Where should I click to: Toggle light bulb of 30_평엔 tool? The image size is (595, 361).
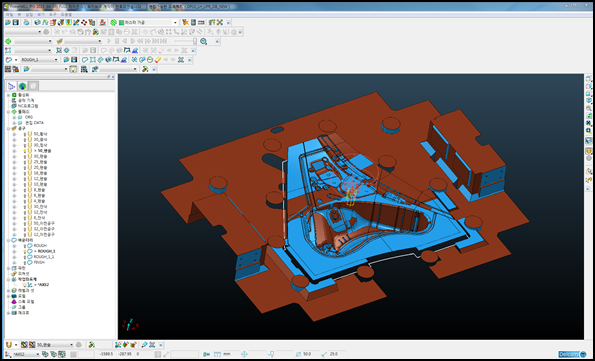(25, 156)
